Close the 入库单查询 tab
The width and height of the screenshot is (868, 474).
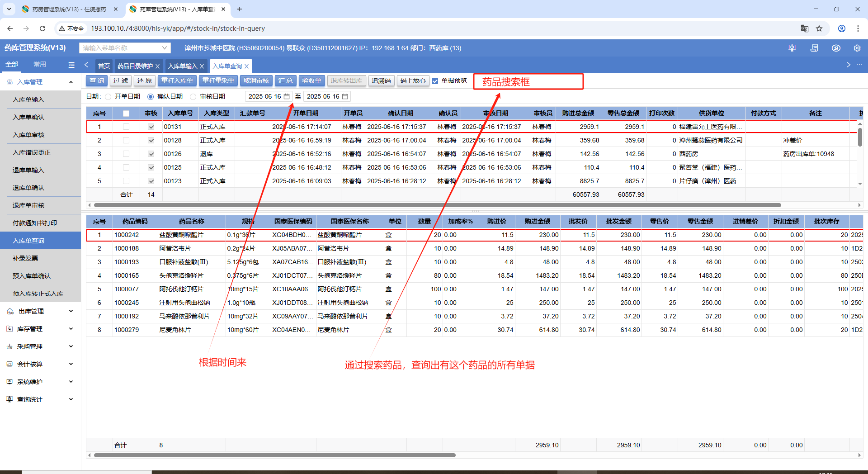[x=246, y=66]
